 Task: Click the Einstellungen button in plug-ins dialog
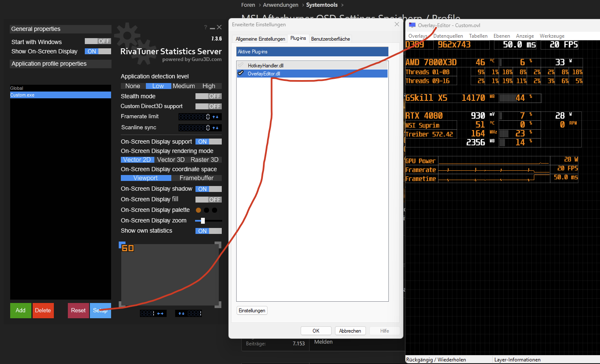252,311
